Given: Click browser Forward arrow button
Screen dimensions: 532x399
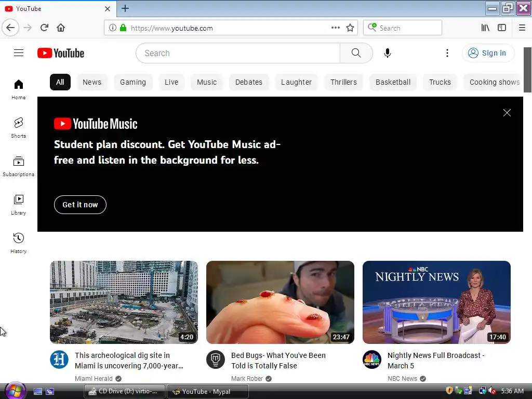Looking at the screenshot, I should pos(28,28).
